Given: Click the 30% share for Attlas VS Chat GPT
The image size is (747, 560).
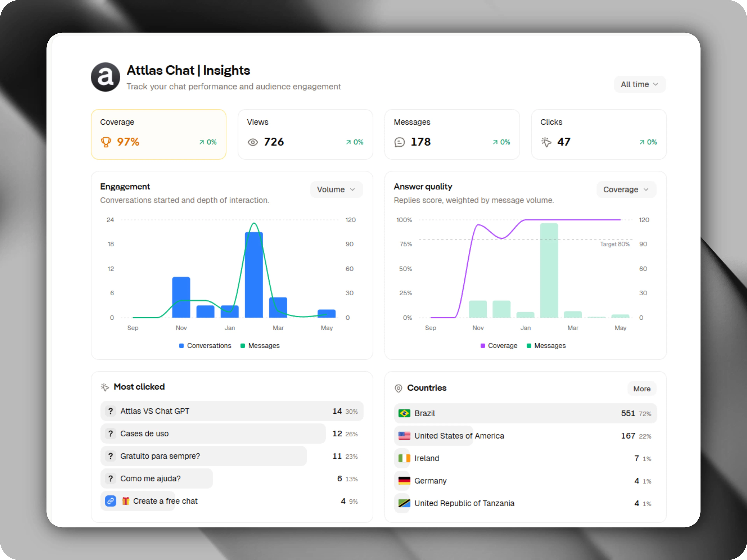Looking at the screenshot, I should tap(351, 412).
